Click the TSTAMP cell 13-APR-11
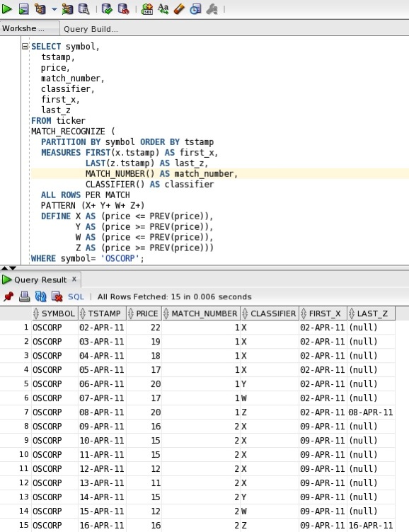Viewport: 409px width, 532px height. pos(102,482)
